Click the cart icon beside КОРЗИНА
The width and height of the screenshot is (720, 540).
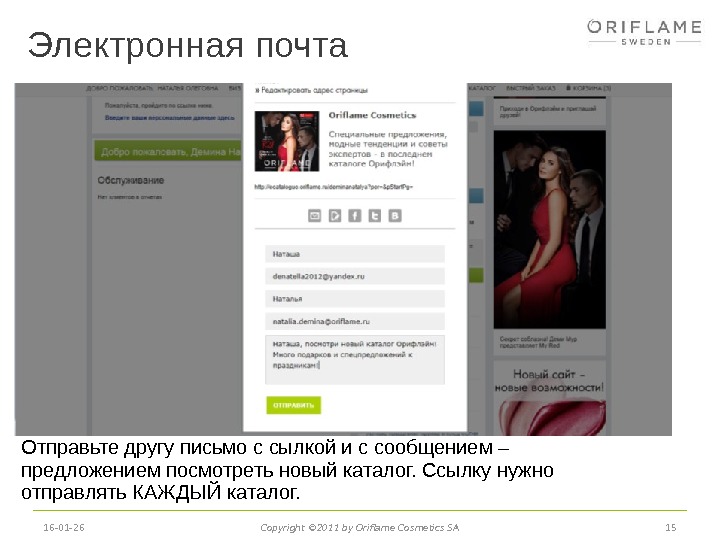coord(568,87)
